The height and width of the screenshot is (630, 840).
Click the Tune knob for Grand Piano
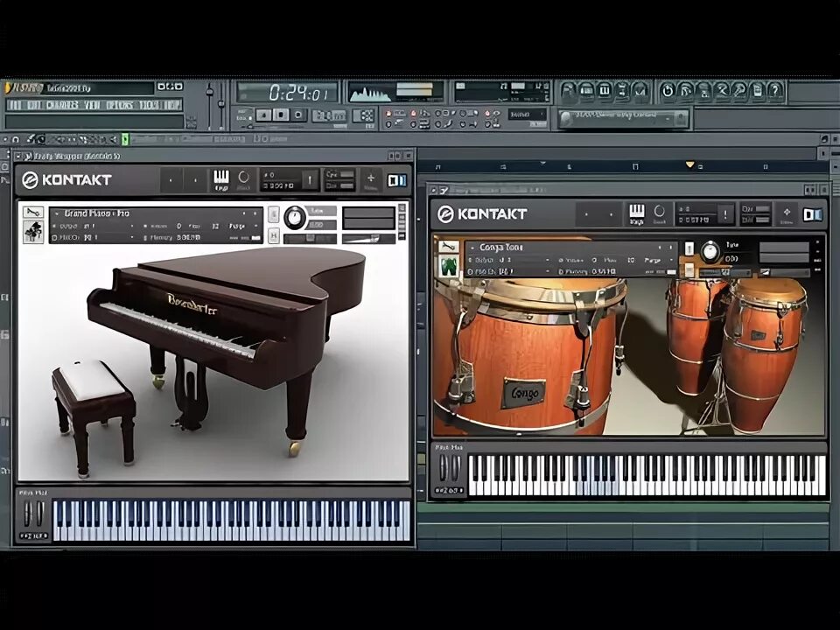(x=295, y=218)
